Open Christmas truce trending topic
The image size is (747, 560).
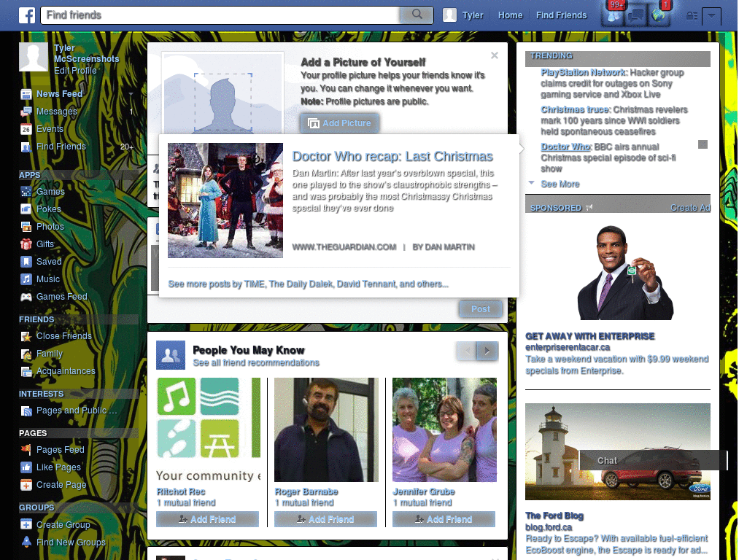(x=575, y=109)
